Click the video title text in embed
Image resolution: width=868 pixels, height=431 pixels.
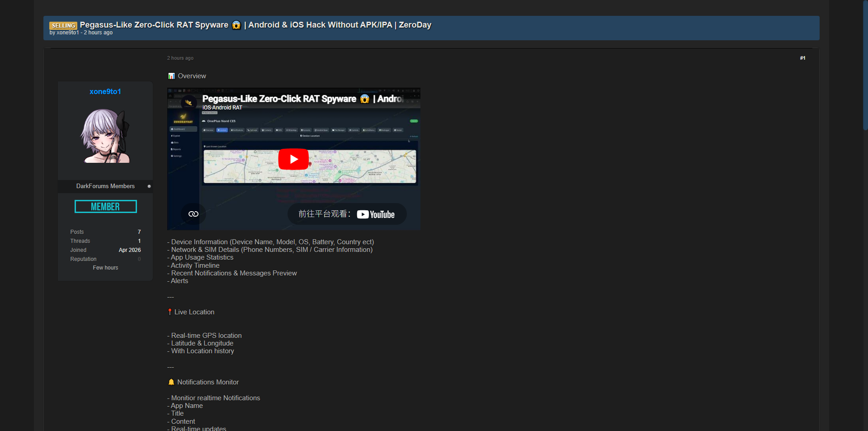[279, 99]
